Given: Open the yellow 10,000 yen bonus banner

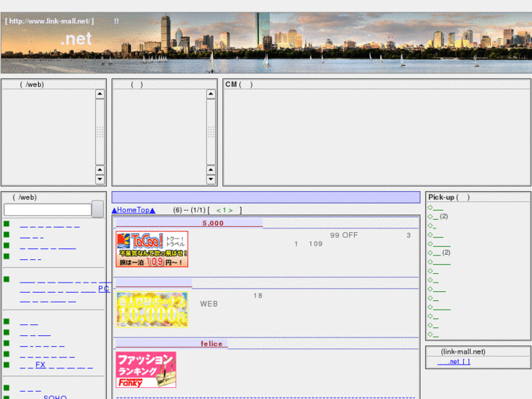Looking at the screenshot, I should pos(151,309).
